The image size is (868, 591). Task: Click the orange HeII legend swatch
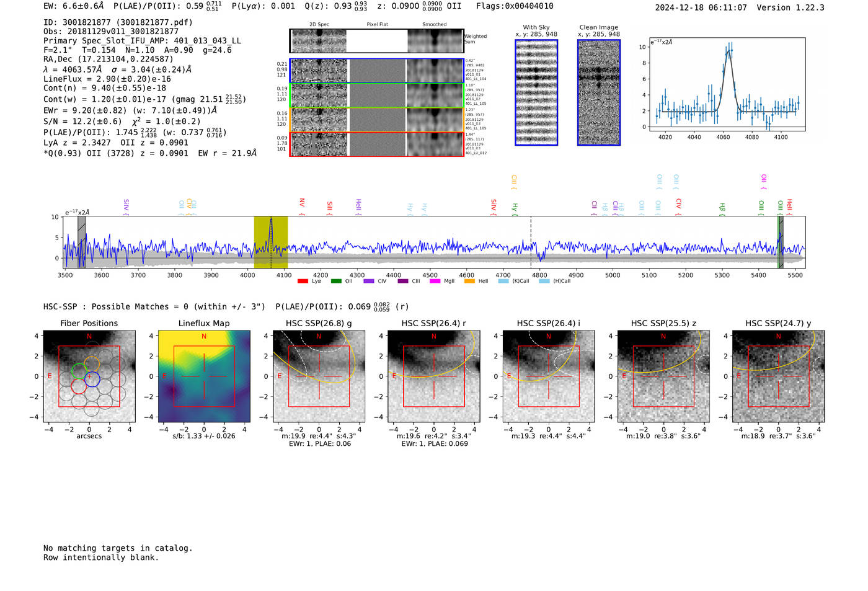[x=469, y=281]
